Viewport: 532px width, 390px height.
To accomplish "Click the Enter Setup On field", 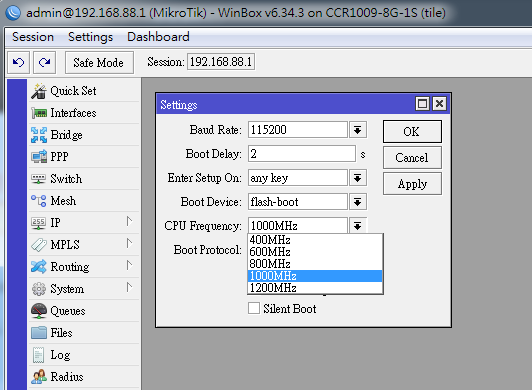I will (298, 178).
